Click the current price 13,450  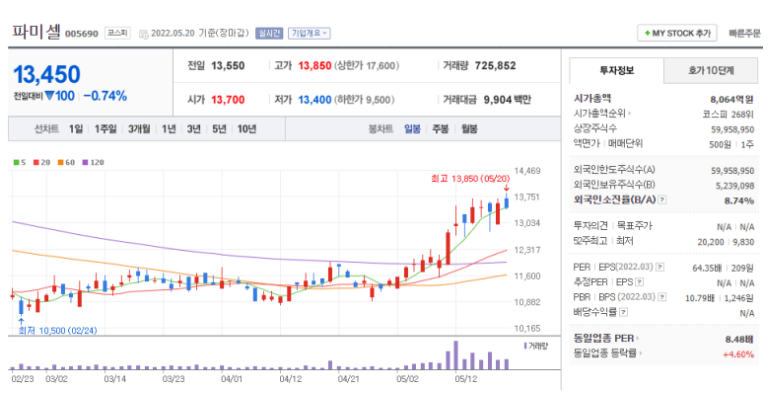tap(47, 75)
